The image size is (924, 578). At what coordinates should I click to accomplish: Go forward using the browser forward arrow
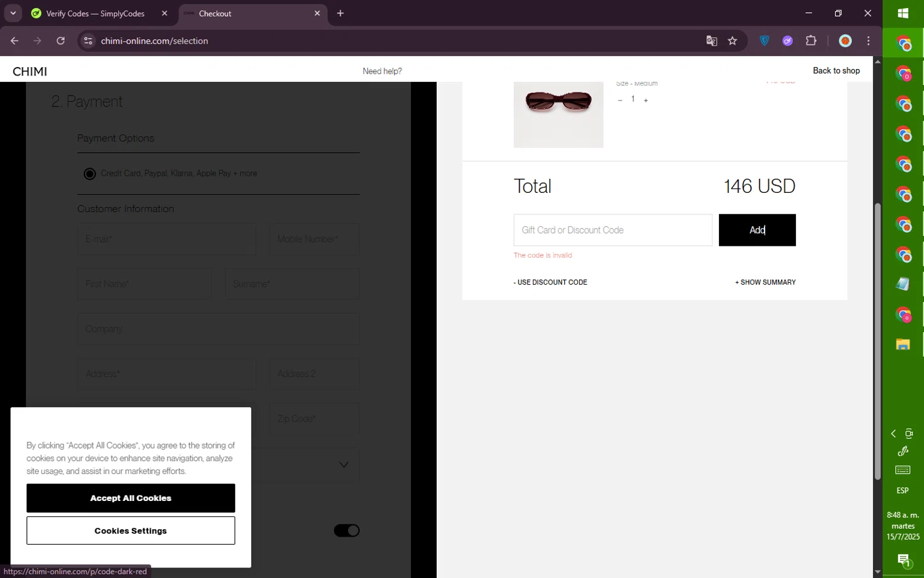tap(38, 41)
